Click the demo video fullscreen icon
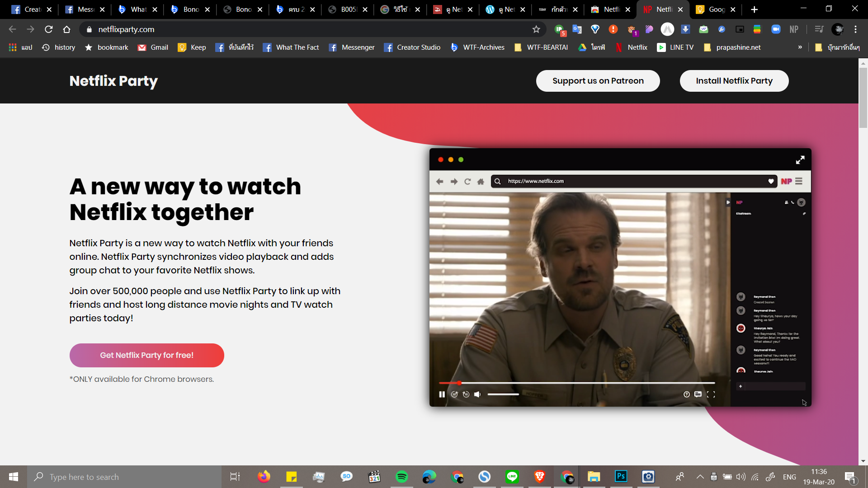868x488 pixels. pos(711,394)
